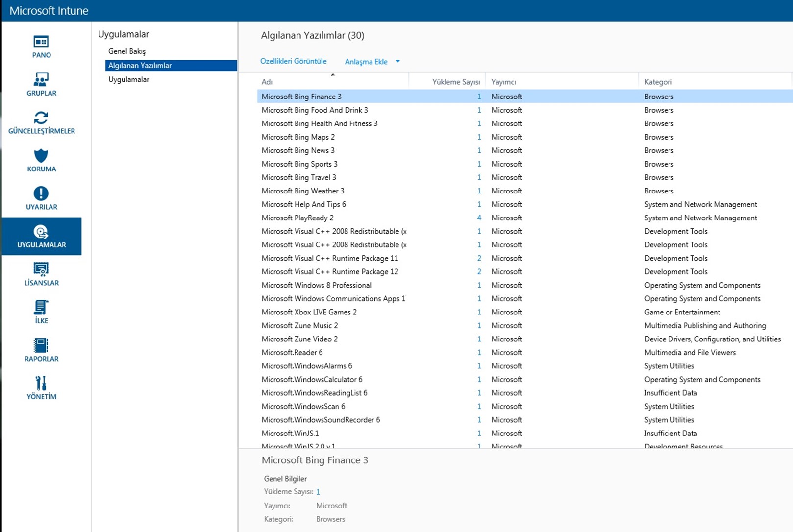Select the UYGULAMALAR apps icon
Viewport: 793px width, 532px height.
pyautogui.click(x=41, y=236)
